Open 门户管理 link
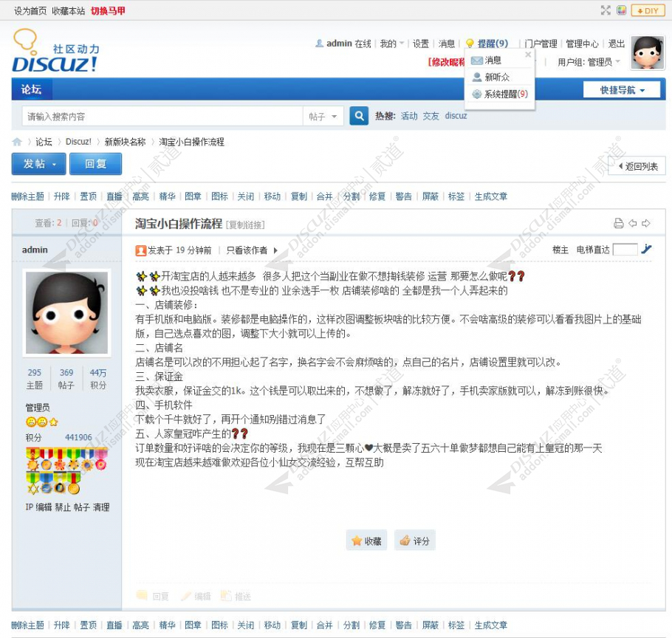Viewport: 672px width, 638px height. [x=541, y=44]
